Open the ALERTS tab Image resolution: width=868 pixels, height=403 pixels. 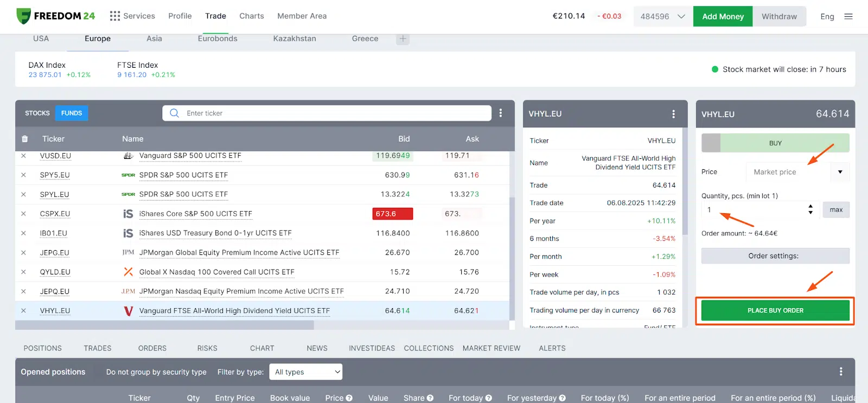tap(552, 348)
